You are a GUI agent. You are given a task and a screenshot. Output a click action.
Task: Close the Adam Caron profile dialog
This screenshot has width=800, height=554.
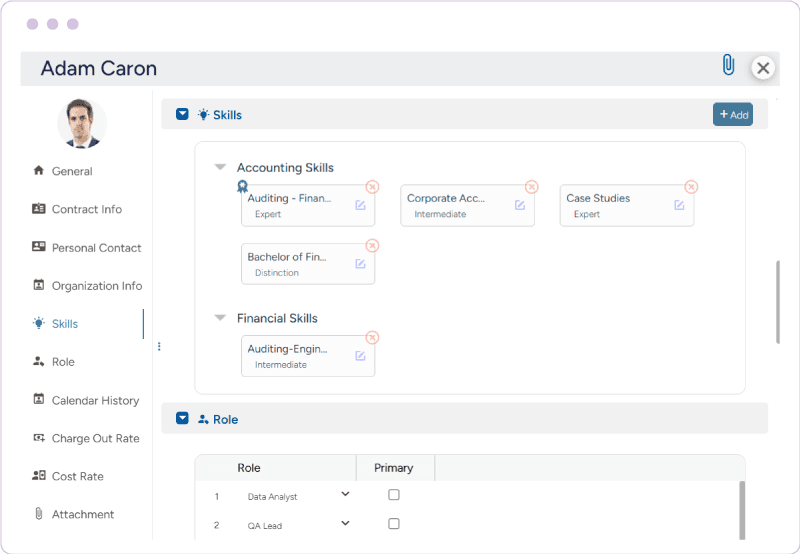coord(763,68)
